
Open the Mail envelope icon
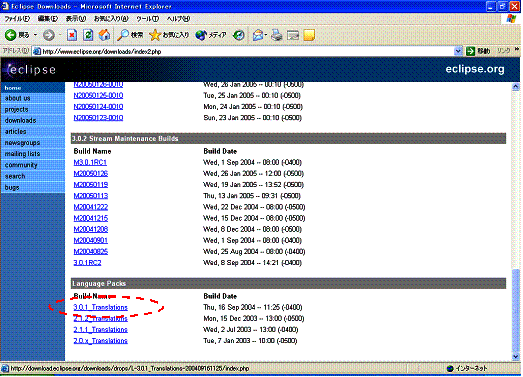(x=258, y=35)
